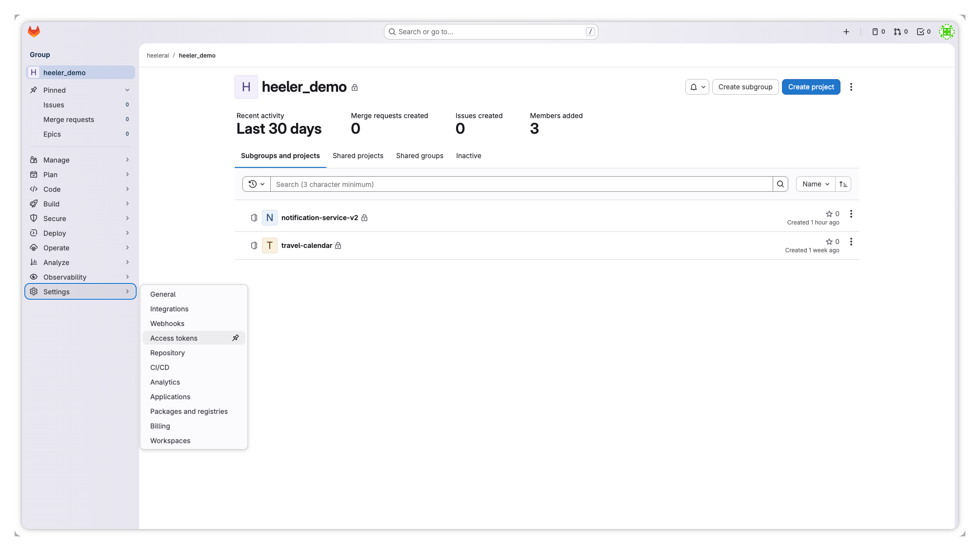Click the large H group avatar
The width and height of the screenshot is (980, 551).
pos(246,87)
